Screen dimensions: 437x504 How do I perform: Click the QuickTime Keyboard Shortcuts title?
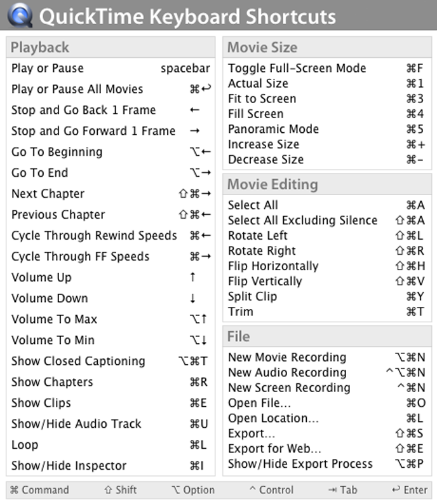[x=187, y=16]
